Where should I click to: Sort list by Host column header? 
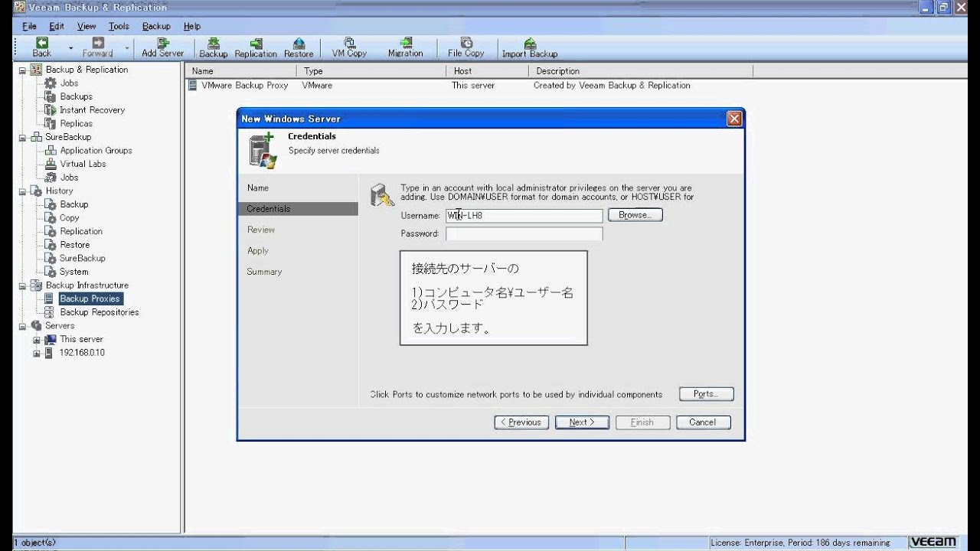(487, 71)
